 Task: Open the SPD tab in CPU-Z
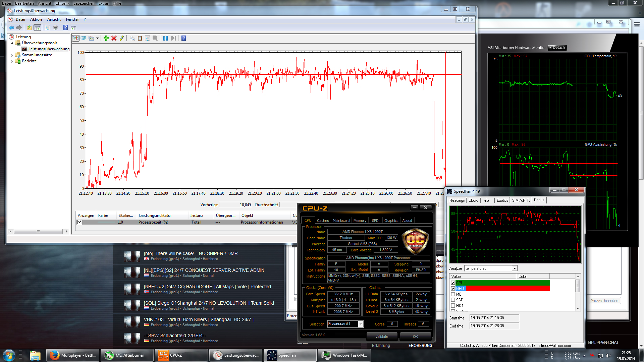[x=375, y=221]
